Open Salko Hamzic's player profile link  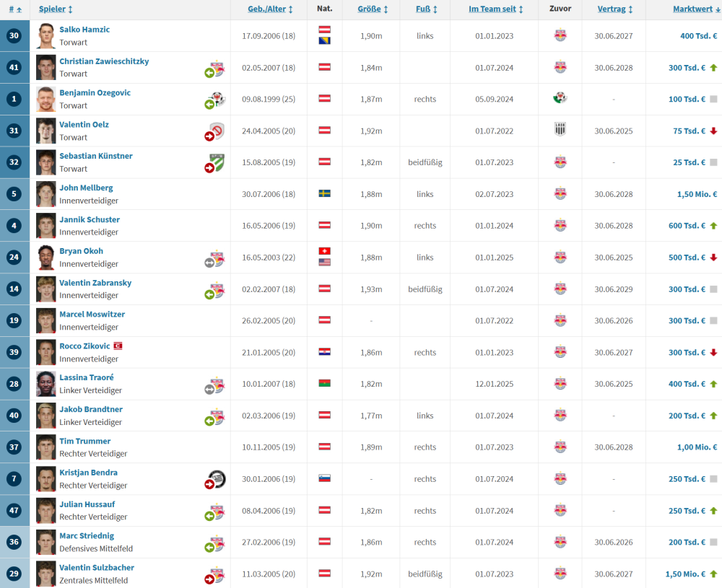coord(84,30)
